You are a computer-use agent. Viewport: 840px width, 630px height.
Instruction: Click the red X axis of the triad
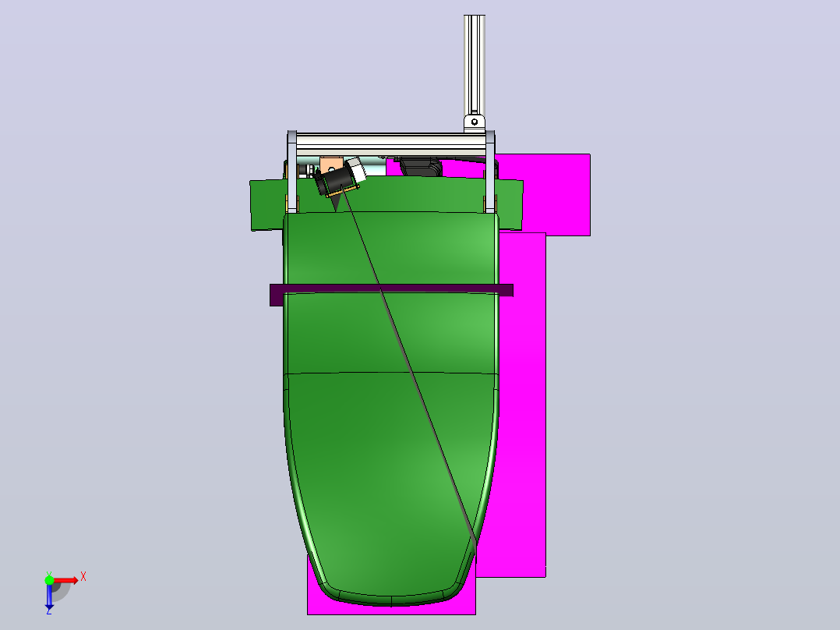[65, 580]
